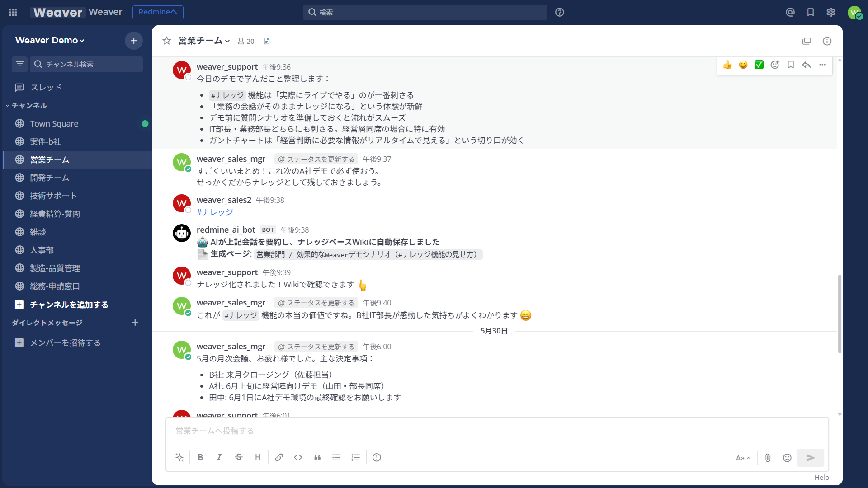Open the product switcher grid icon
Image resolution: width=868 pixels, height=488 pixels.
pyautogui.click(x=13, y=12)
